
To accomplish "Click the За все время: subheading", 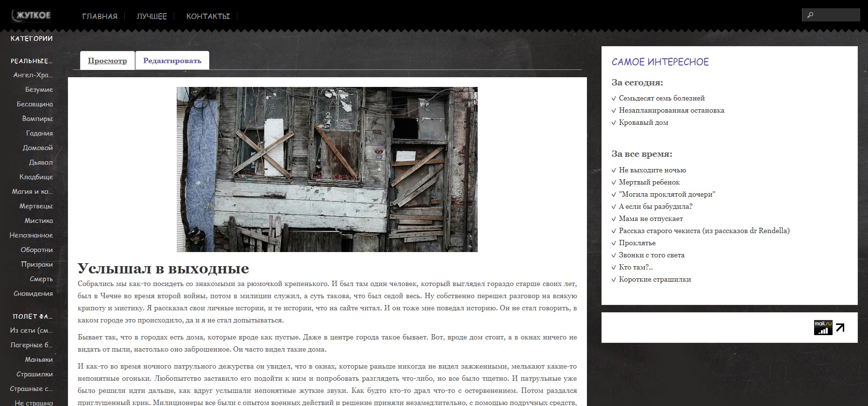I will coord(642,154).
